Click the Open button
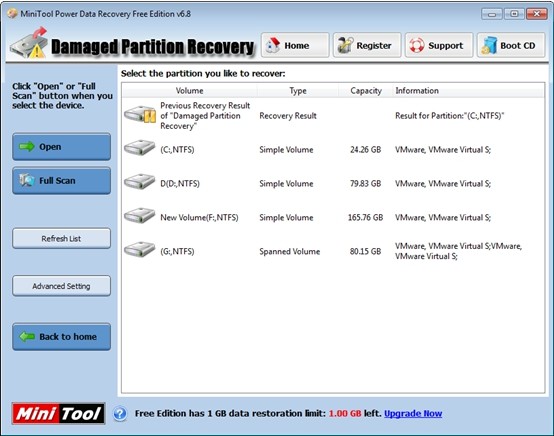This screenshot has width=554, height=436. (61, 147)
